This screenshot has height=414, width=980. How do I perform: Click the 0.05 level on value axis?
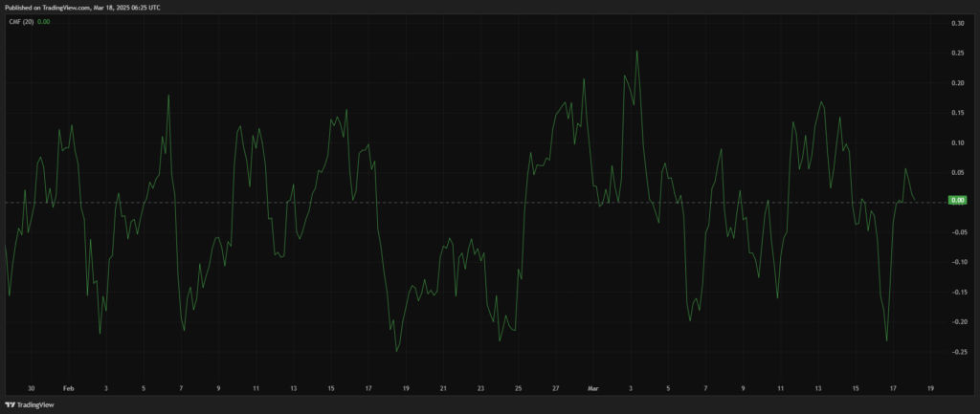[957, 172]
